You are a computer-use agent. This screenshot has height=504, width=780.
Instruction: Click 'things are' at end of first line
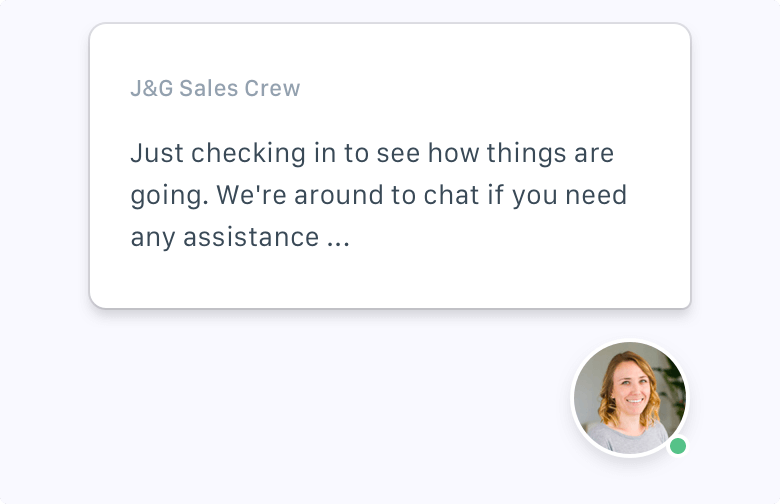coord(550,153)
